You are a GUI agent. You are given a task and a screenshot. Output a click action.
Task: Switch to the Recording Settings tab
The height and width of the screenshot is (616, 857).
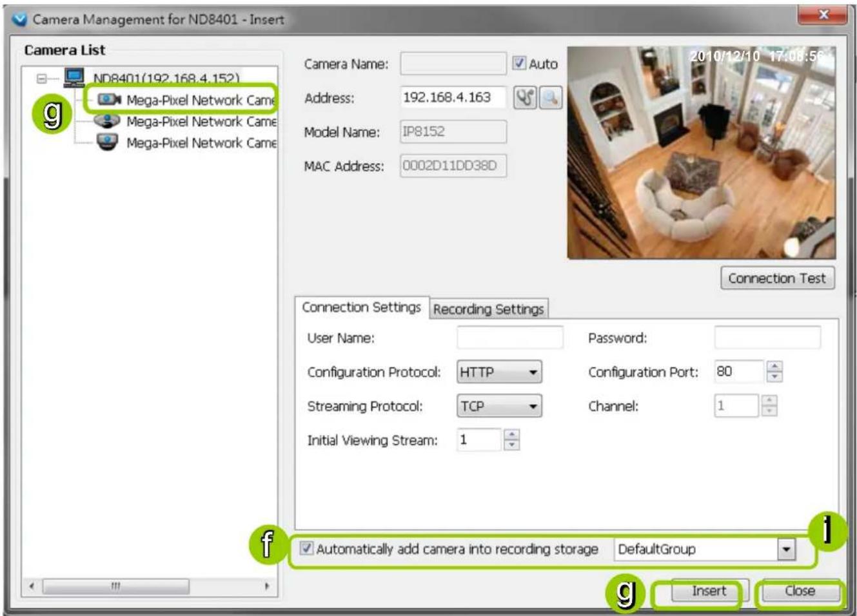point(488,309)
